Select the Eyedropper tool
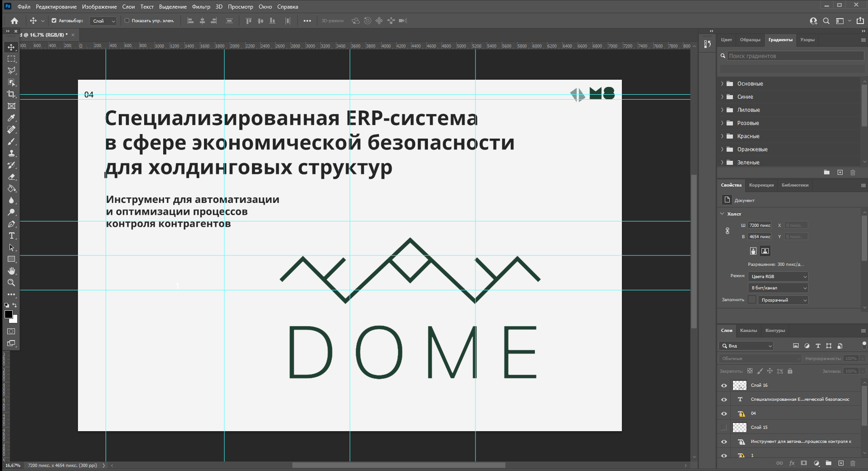The width and height of the screenshot is (868, 471). click(x=11, y=118)
